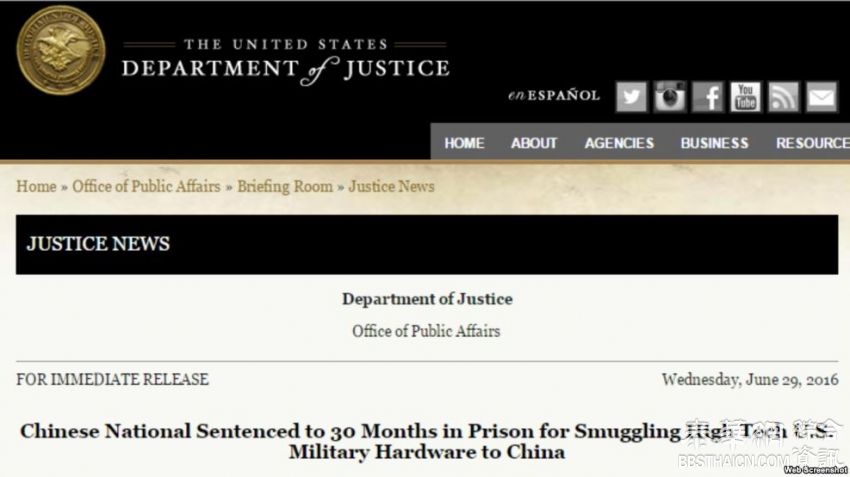Click the Home breadcrumb link

click(36, 187)
